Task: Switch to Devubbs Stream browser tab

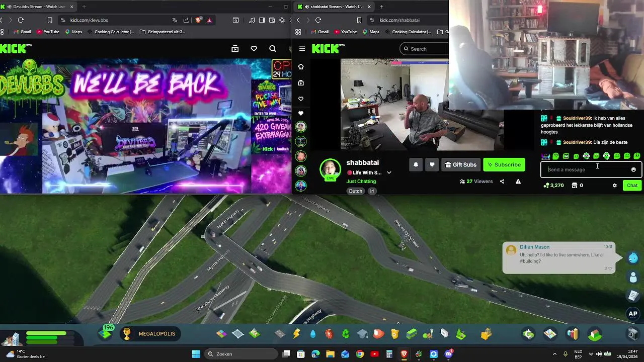Action: click(x=38, y=7)
